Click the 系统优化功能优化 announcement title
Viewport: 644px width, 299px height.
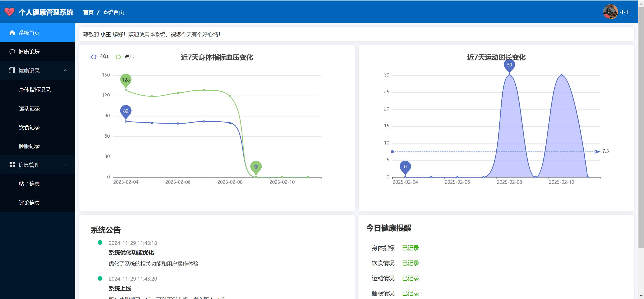[131, 252]
